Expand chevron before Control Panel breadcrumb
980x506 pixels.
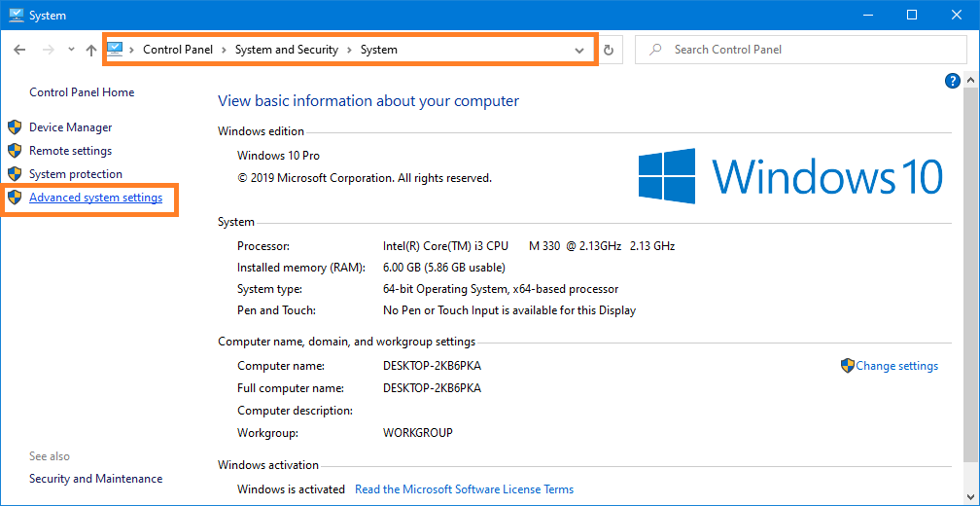coord(132,50)
